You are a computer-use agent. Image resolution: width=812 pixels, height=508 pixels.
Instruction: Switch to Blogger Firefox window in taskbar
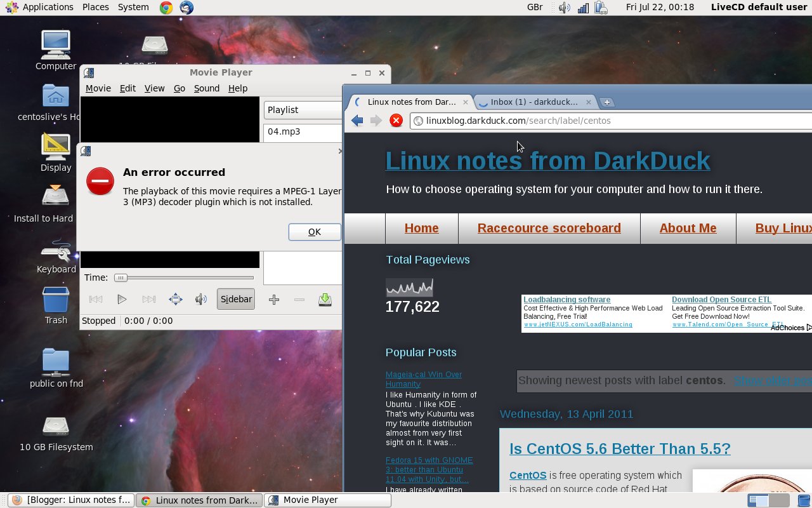pos(72,500)
